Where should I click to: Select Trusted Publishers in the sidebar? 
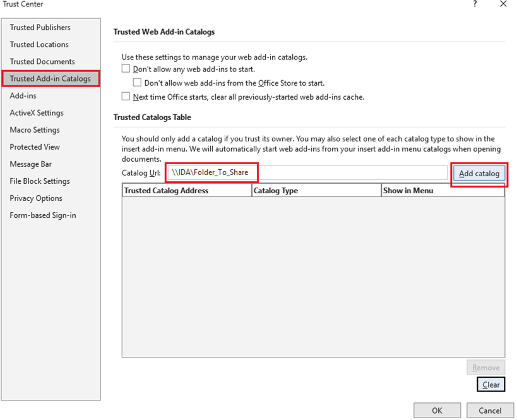pyautogui.click(x=40, y=27)
